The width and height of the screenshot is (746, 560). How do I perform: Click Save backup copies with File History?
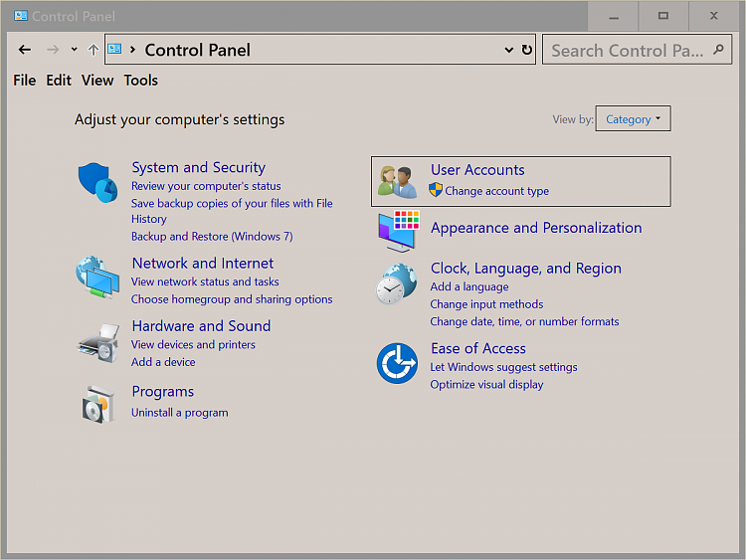pyautogui.click(x=232, y=211)
